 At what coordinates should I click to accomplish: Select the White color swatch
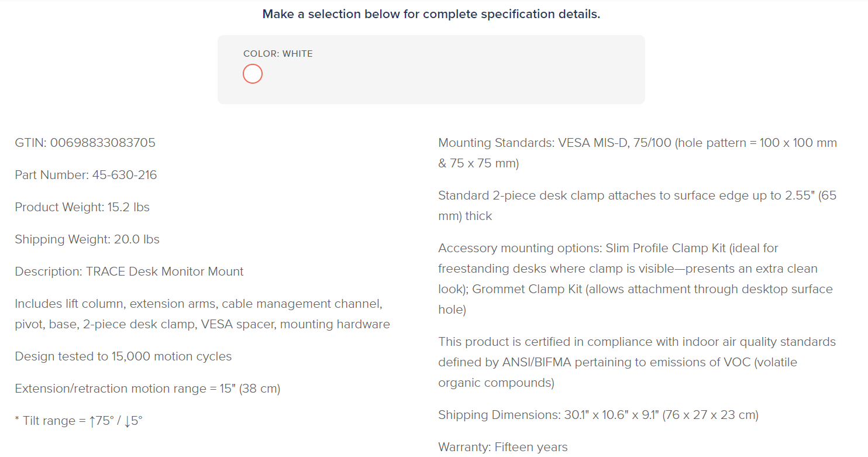tap(253, 74)
